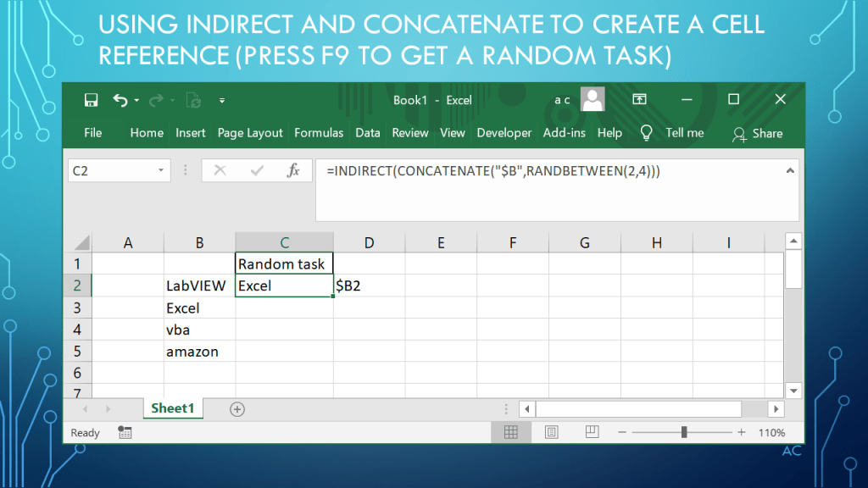868x488 pixels.
Task: Select cell B3 containing Excel
Action: [199, 308]
